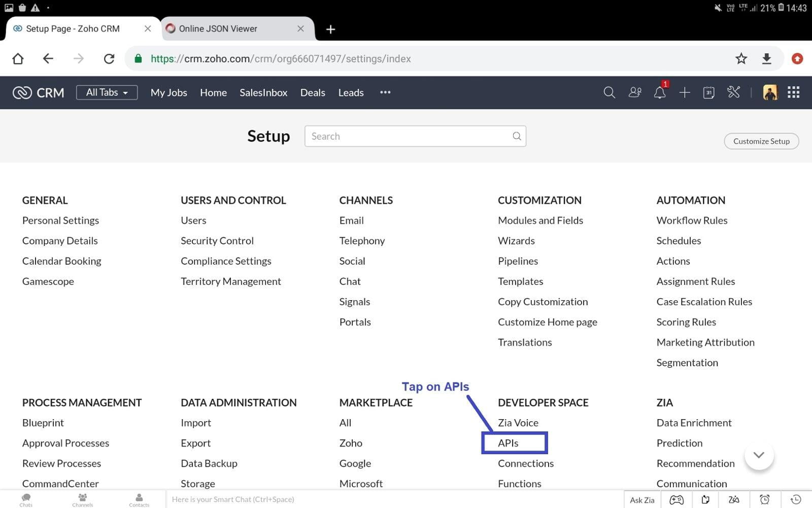Open Personal Settings link
Screen dimensions: 812x508
60,220
